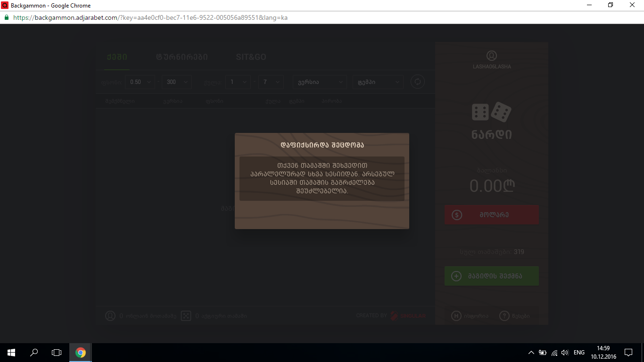
Task: Open the volume control tray icon
Action: pyautogui.click(x=565, y=353)
